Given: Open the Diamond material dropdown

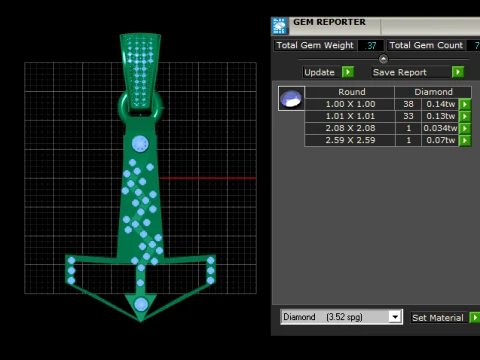Looking at the screenshot, I should (x=395, y=317).
